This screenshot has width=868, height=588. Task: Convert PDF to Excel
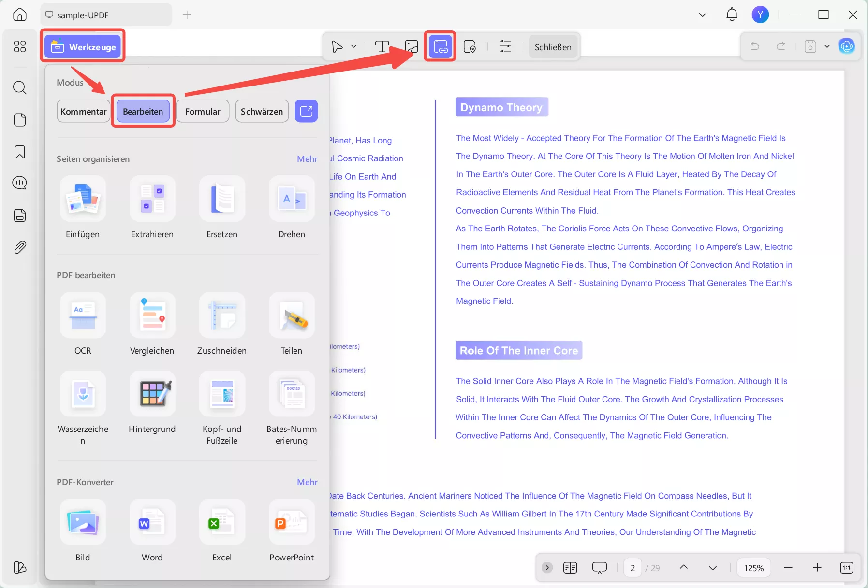coord(222,522)
